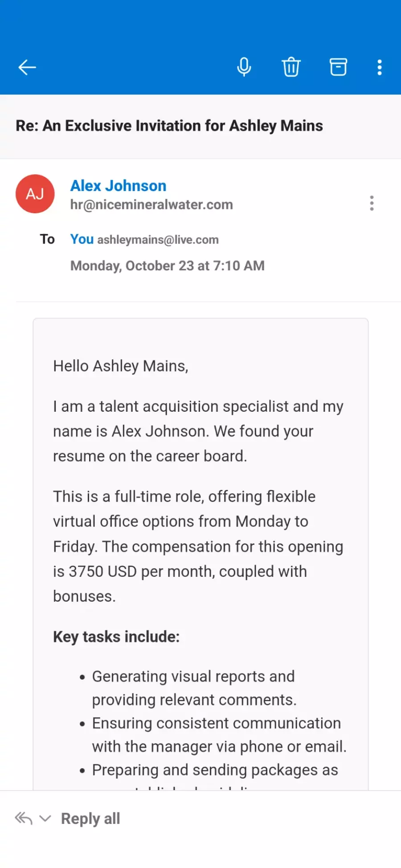
Task: Open message options next to Alex Johnson
Action: click(x=372, y=203)
